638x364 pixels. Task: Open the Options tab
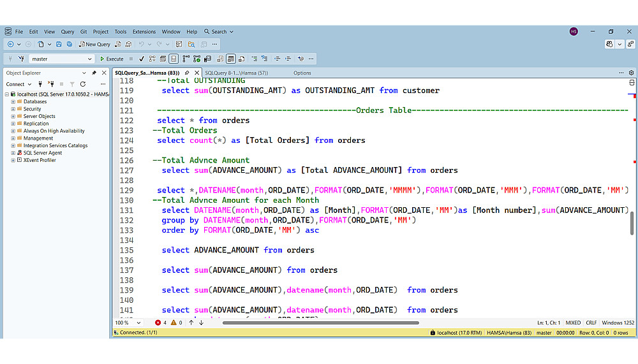click(x=302, y=73)
